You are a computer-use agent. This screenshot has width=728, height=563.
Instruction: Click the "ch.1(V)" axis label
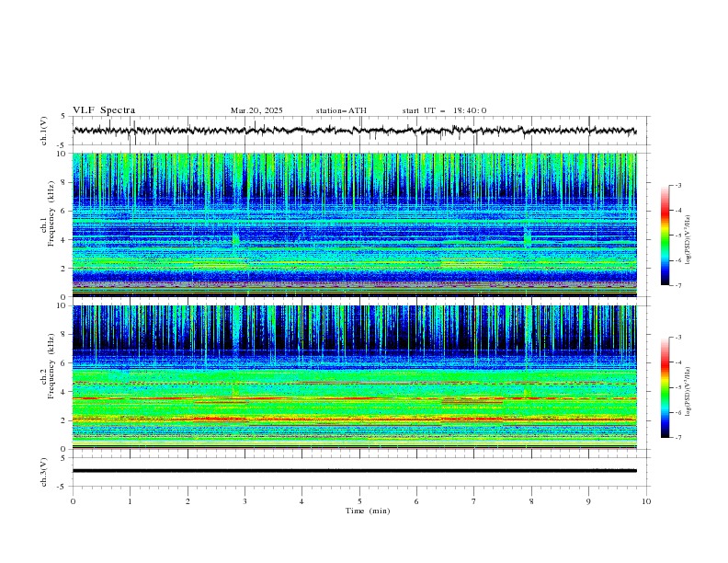[44, 131]
